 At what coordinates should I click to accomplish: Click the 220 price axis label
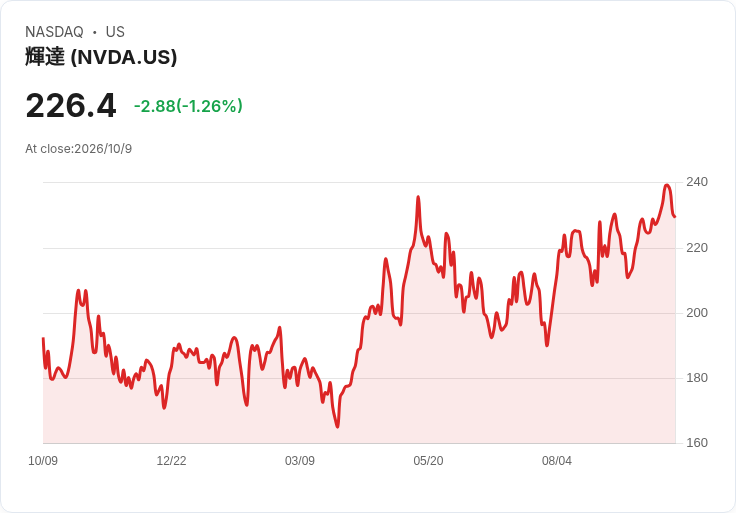coord(697,247)
